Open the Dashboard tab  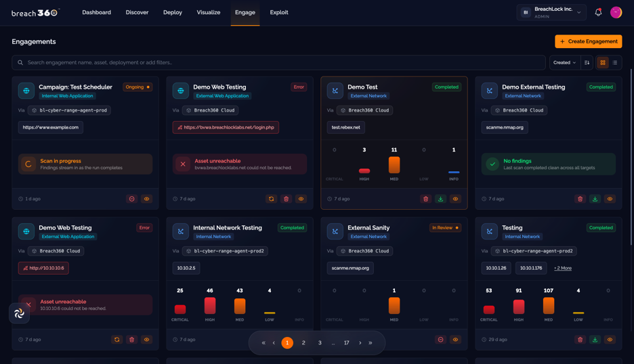click(x=97, y=13)
